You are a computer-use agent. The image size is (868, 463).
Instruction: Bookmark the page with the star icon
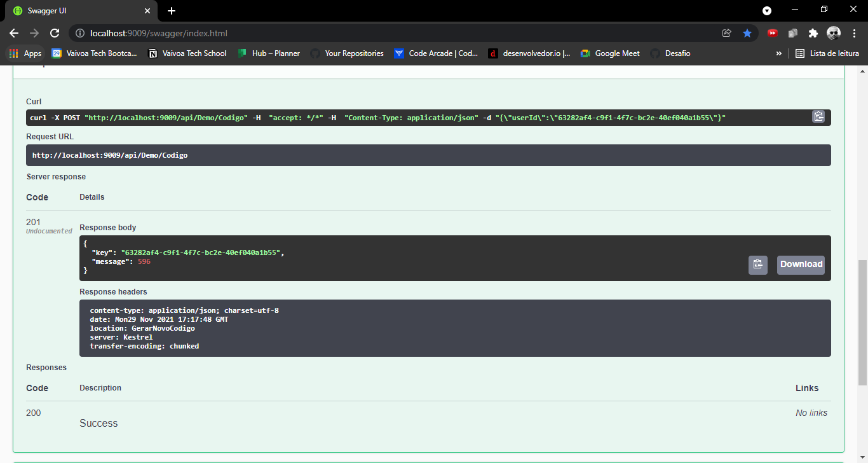pos(747,33)
